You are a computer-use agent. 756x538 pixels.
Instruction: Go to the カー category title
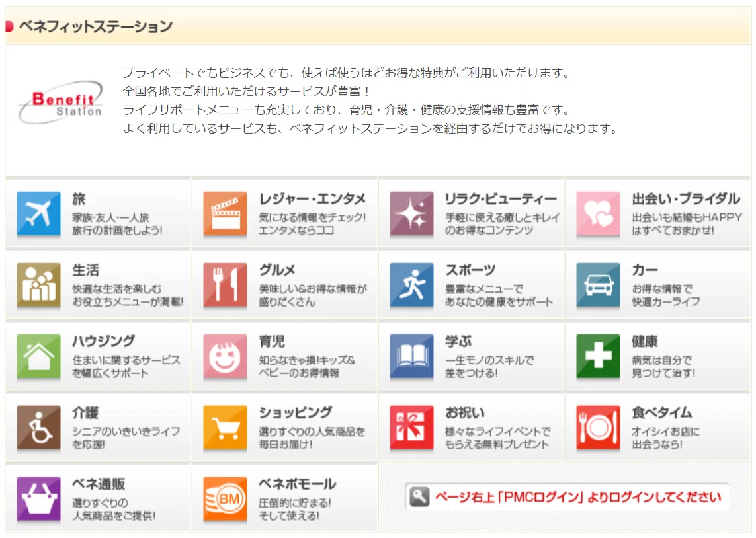point(645,270)
